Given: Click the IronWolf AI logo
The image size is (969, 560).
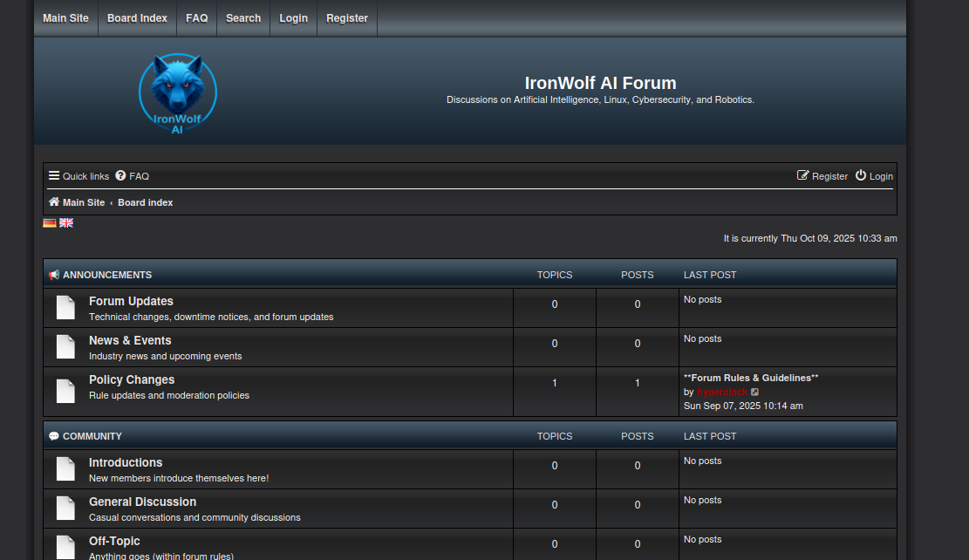Looking at the screenshot, I should [177, 91].
